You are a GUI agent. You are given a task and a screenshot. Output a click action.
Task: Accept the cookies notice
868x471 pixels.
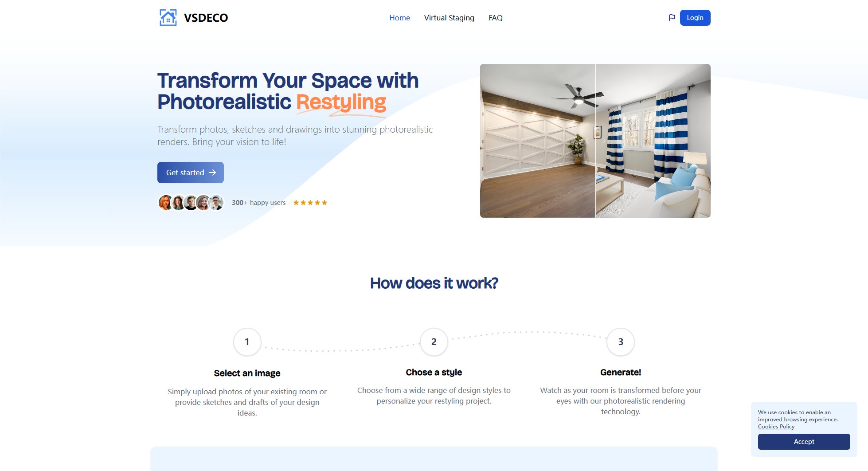pos(803,442)
